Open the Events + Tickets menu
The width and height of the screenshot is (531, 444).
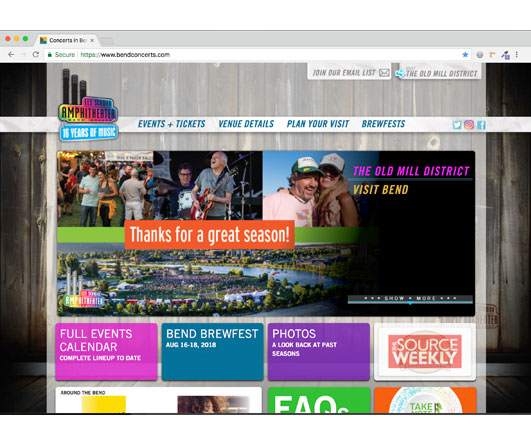(x=171, y=124)
